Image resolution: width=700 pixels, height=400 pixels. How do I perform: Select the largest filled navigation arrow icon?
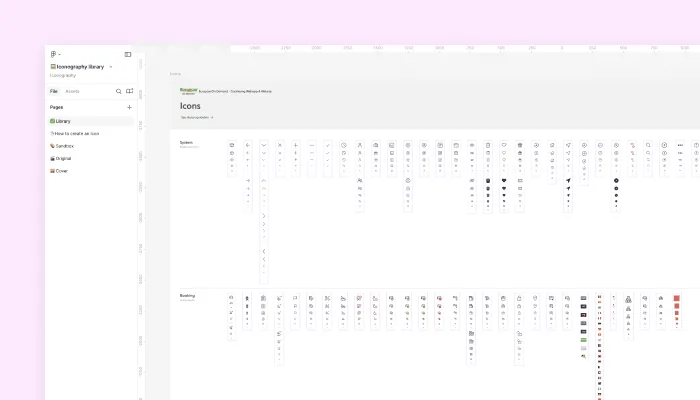pos(568,180)
